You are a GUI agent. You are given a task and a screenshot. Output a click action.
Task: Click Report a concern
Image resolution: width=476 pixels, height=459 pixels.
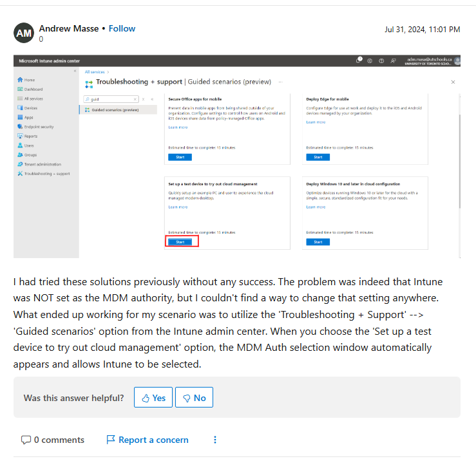pos(148,440)
